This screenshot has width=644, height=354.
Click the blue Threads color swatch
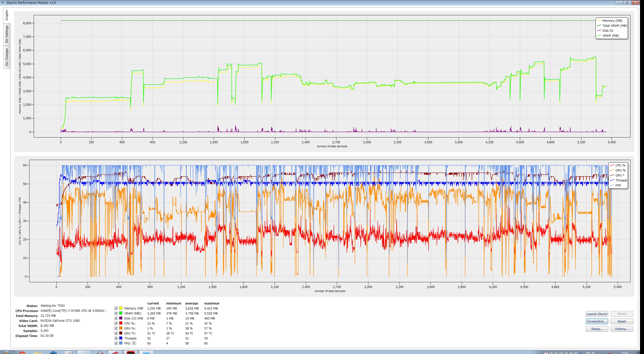tap(121, 338)
